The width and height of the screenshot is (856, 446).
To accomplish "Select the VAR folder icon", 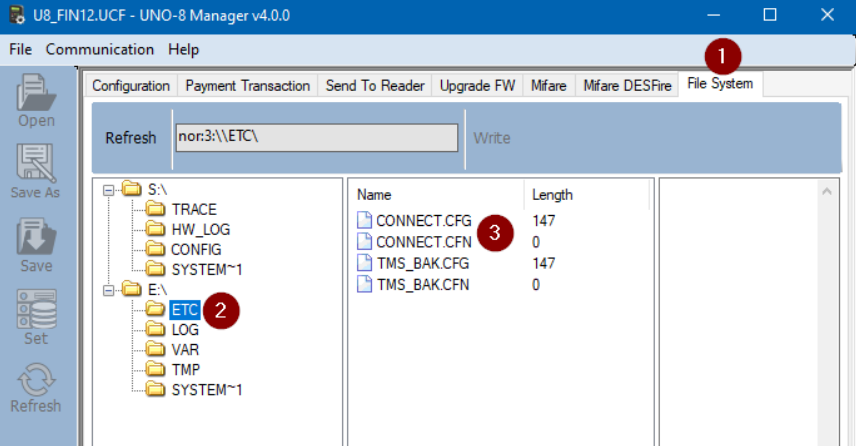I will [x=156, y=349].
